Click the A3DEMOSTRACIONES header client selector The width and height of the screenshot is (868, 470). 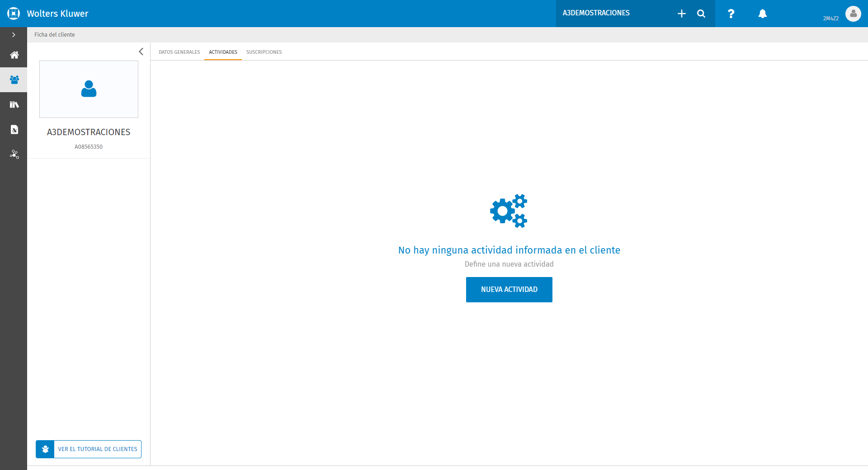pyautogui.click(x=596, y=13)
